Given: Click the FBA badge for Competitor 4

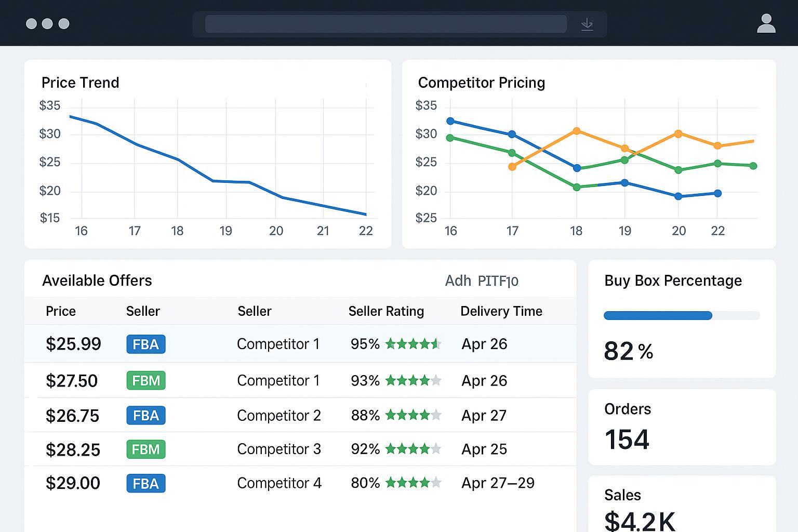Looking at the screenshot, I should (x=145, y=483).
